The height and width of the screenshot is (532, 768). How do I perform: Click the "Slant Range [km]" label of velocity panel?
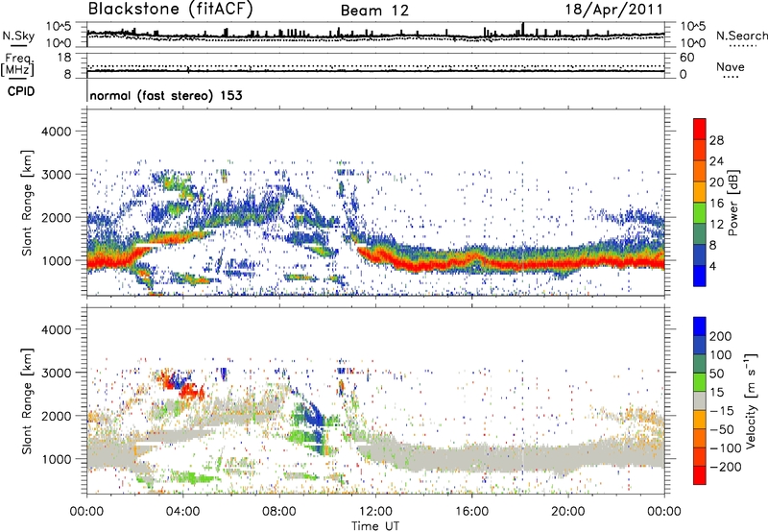(x=27, y=400)
